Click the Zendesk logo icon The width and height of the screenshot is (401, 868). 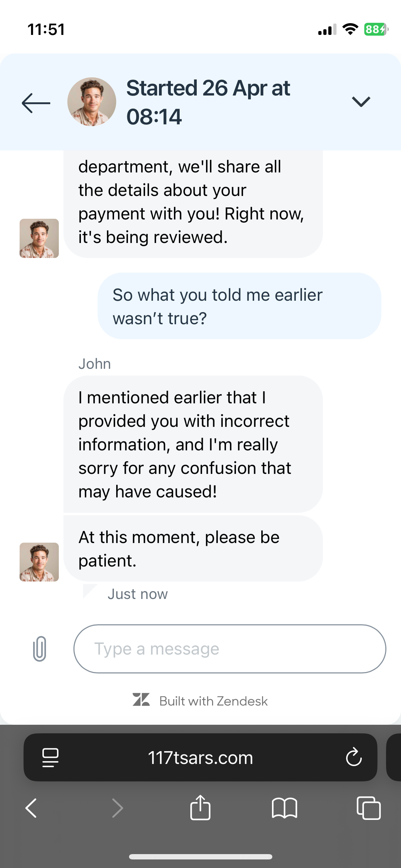click(x=141, y=699)
